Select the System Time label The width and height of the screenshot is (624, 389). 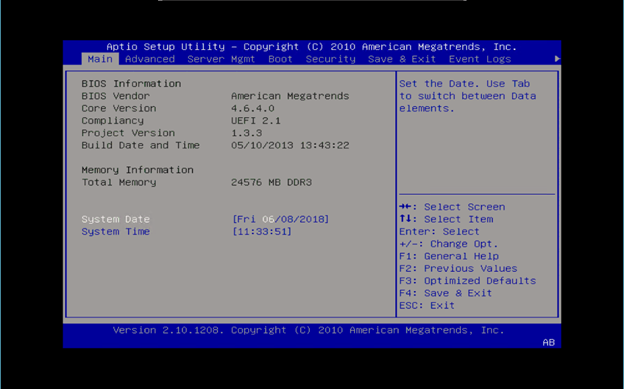(115, 232)
